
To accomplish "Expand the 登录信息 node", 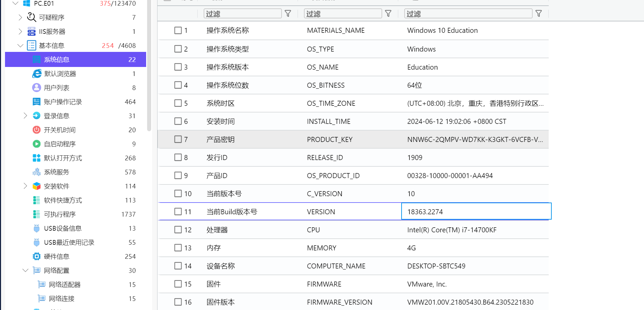I will point(25,115).
